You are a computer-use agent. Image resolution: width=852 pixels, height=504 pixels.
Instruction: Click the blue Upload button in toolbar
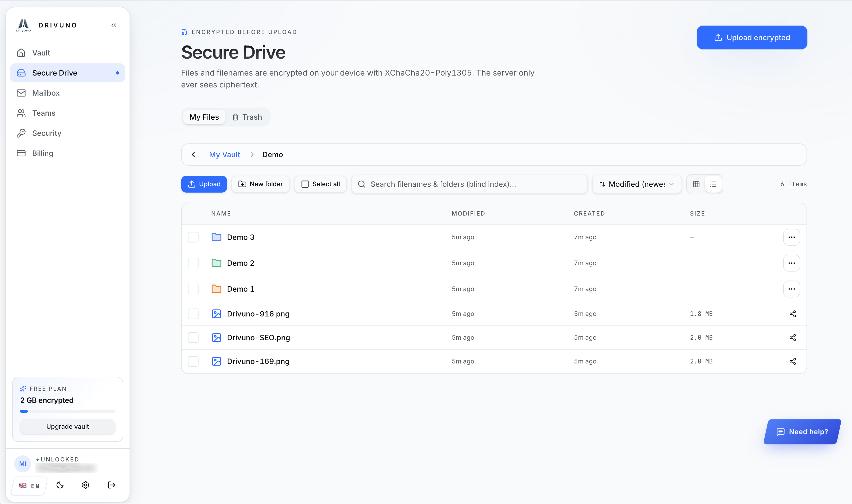[x=204, y=184]
